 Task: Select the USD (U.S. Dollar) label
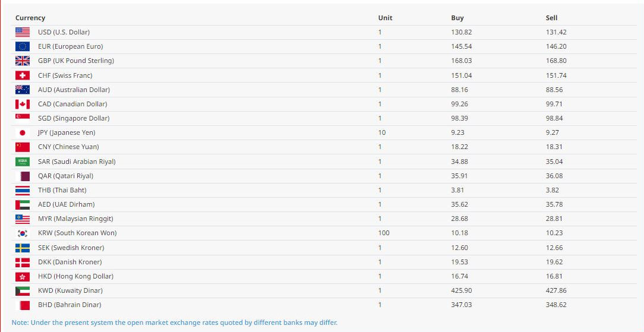(x=64, y=32)
